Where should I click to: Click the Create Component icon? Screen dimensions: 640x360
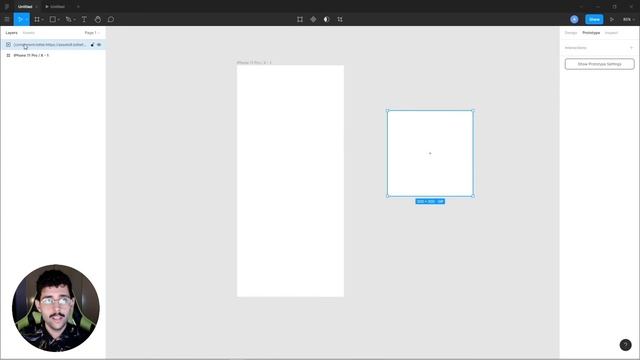coord(313,19)
